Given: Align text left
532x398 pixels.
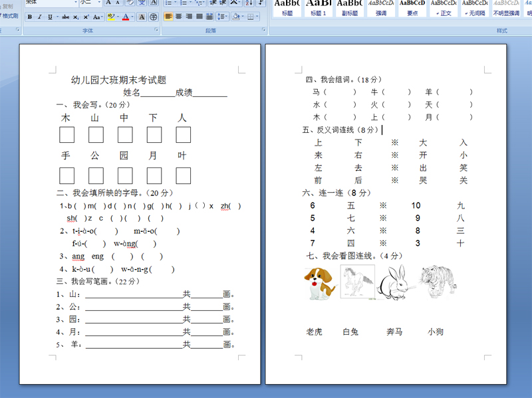Looking at the screenshot, I should coord(168,16).
